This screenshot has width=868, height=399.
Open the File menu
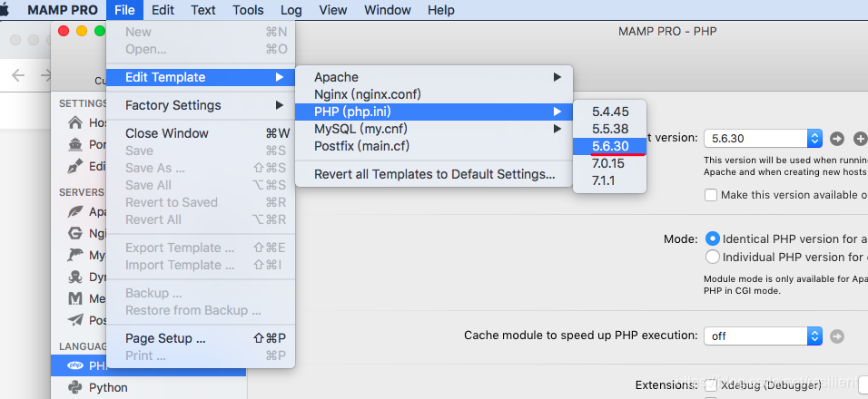(124, 10)
